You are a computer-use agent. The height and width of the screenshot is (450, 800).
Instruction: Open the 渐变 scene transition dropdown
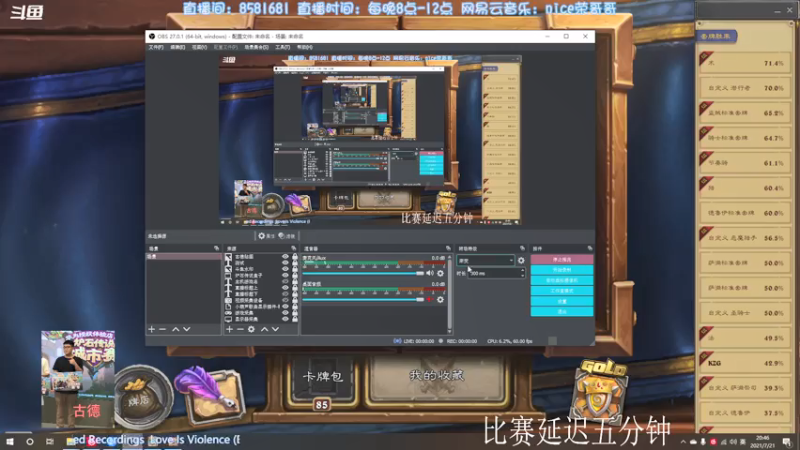pos(485,261)
